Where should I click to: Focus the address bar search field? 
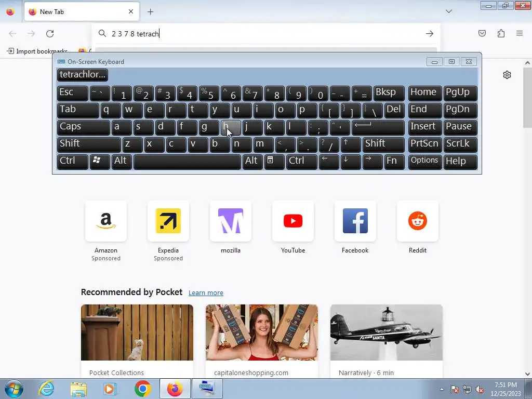click(266, 34)
